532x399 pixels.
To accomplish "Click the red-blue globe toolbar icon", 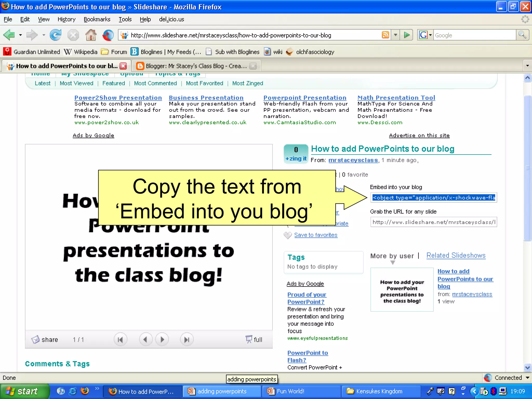I will click(108, 35).
